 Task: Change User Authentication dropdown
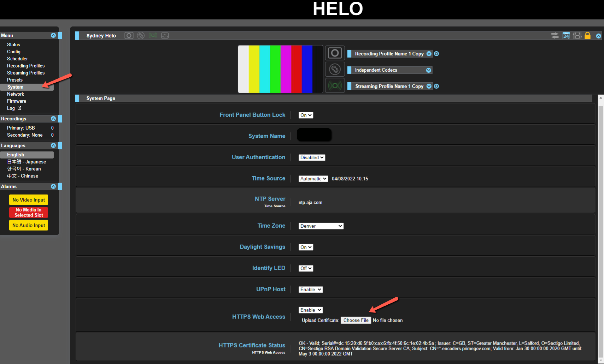tap(312, 157)
